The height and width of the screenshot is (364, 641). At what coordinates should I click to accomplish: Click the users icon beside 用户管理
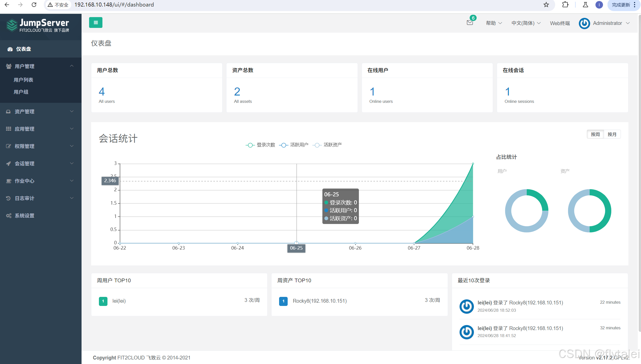click(9, 66)
